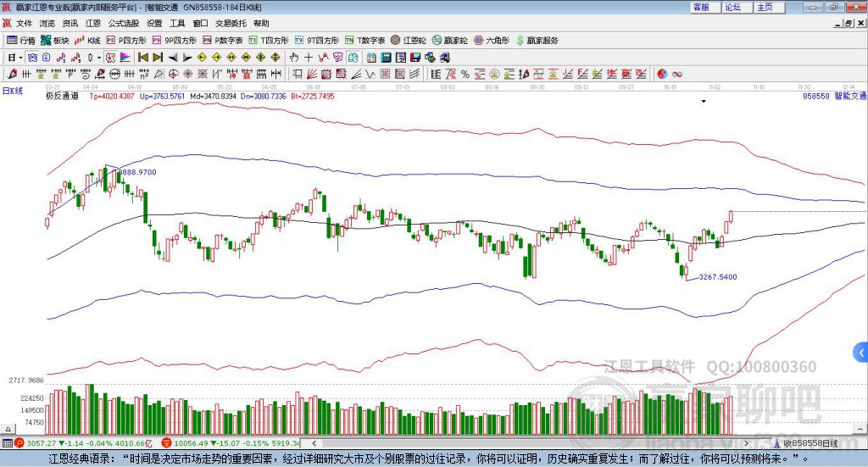Screen dimensions: 868x467
Task: Open the 交易委托 menu
Action: (x=231, y=24)
